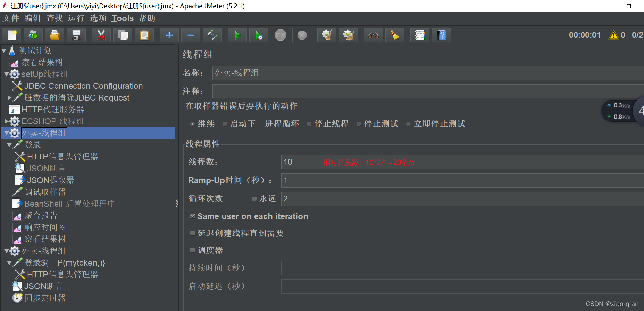The width and height of the screenshot is (644, 311).
Task: Click the STOP test icon
Action: pos(280,35)
